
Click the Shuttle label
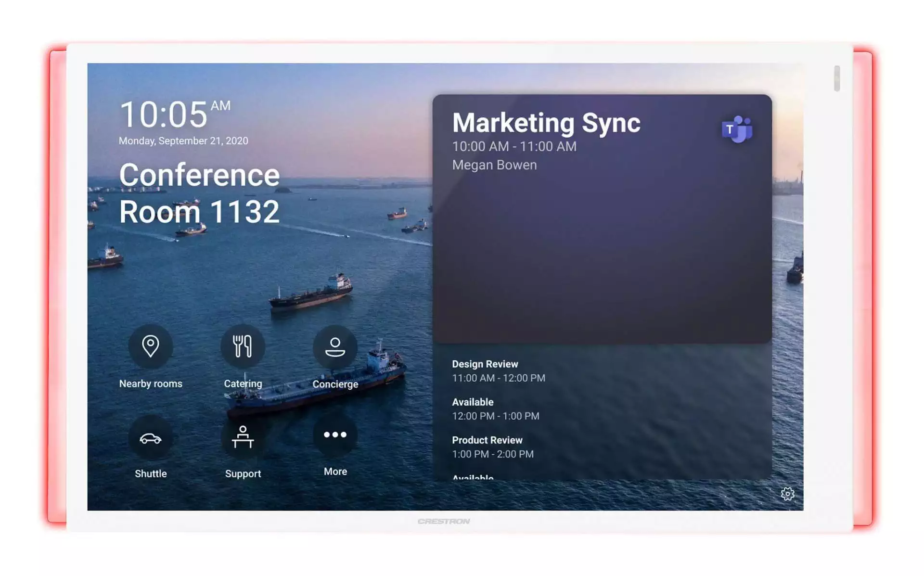151,474
